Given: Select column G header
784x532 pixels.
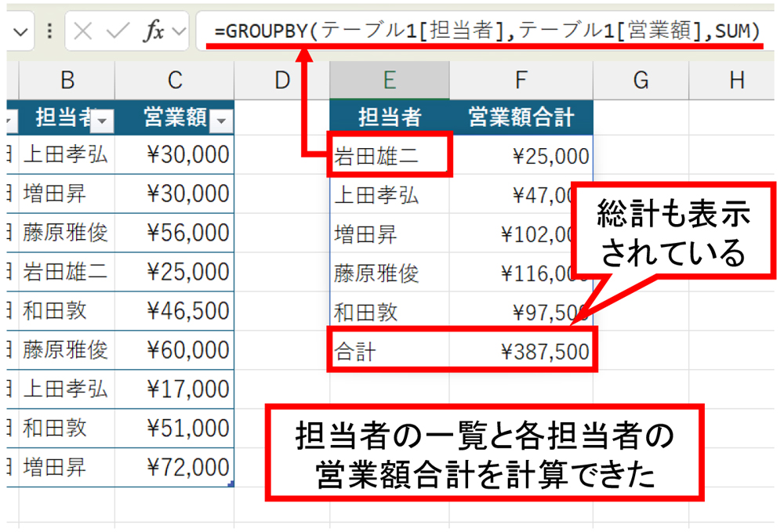Looking at the screenshot, I should (641, 81).
